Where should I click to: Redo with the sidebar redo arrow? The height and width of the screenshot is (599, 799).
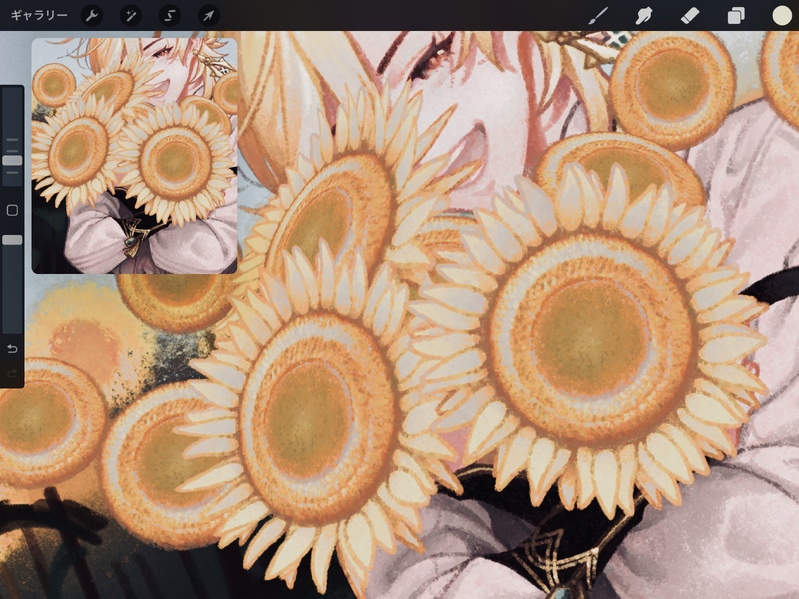coord(12,374)
